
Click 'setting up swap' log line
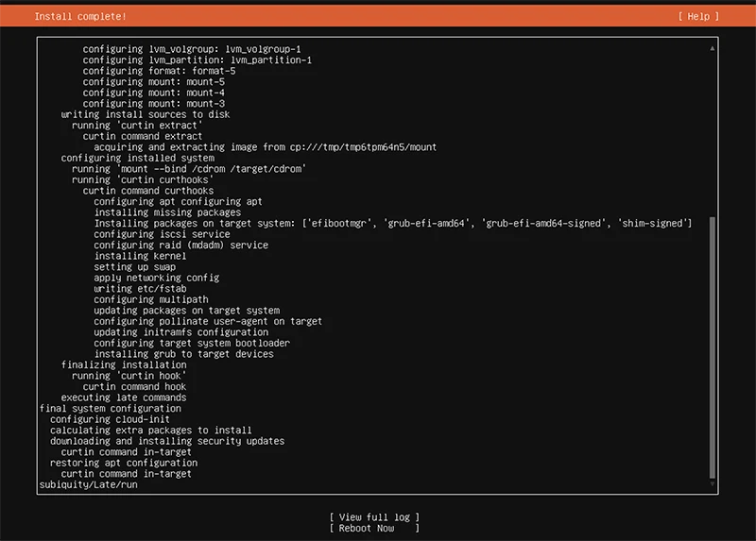coord(134,267)
